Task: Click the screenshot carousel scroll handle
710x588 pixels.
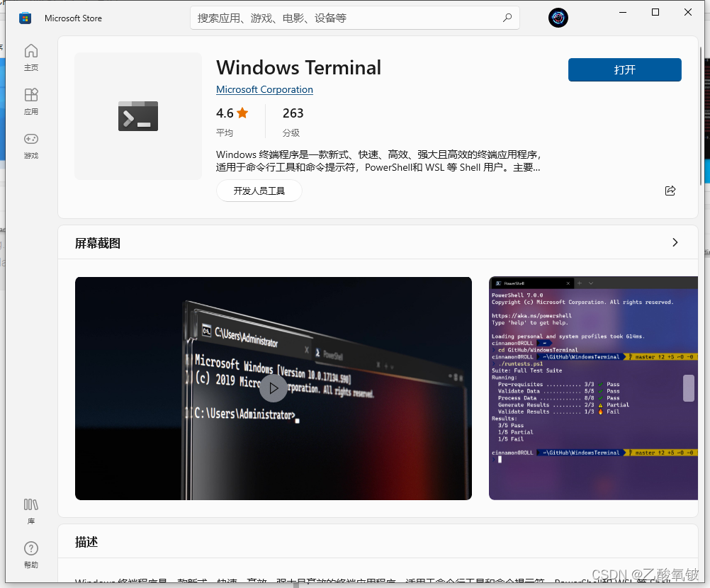Action: pyautogui.click(x=689, y=388)
